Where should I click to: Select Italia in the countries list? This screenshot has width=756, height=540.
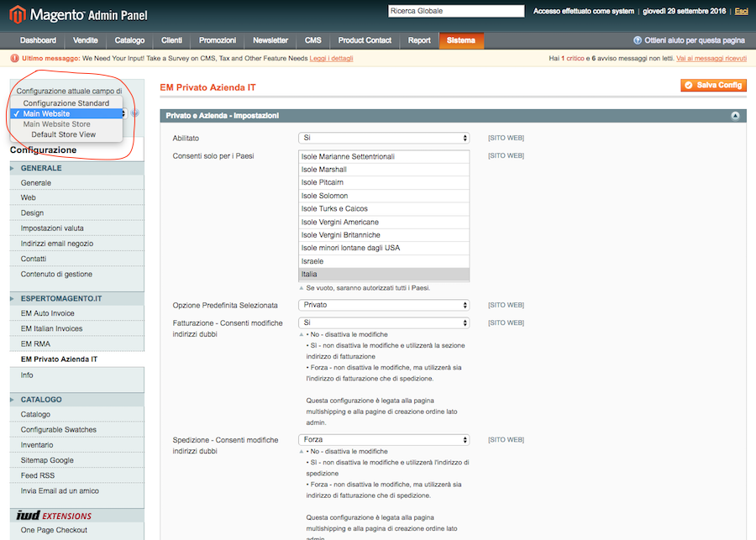[x=384, y=275]
